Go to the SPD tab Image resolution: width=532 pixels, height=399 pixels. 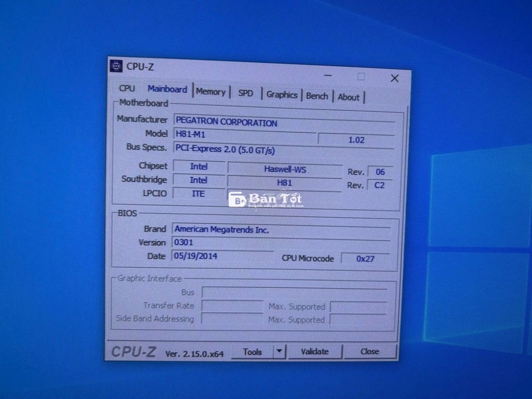point(245,93)
